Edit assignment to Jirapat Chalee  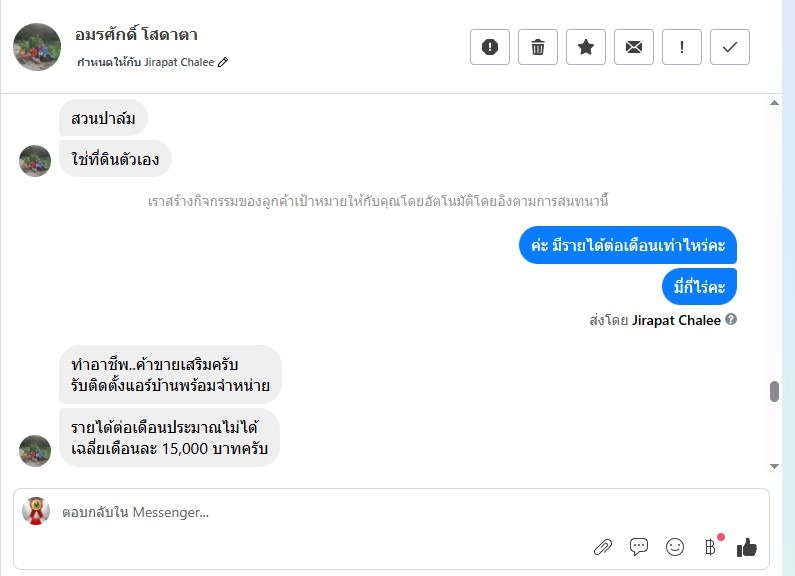click(x=223, y=62)
